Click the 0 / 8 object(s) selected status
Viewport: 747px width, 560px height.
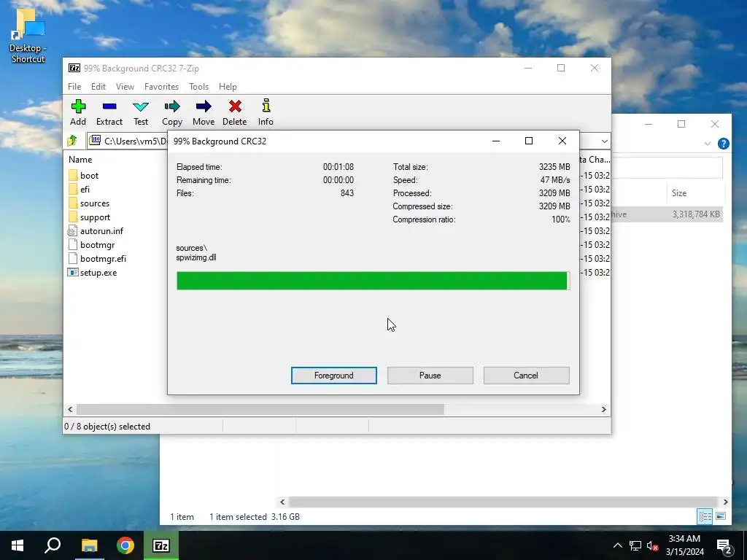click(x=107, y=427)
